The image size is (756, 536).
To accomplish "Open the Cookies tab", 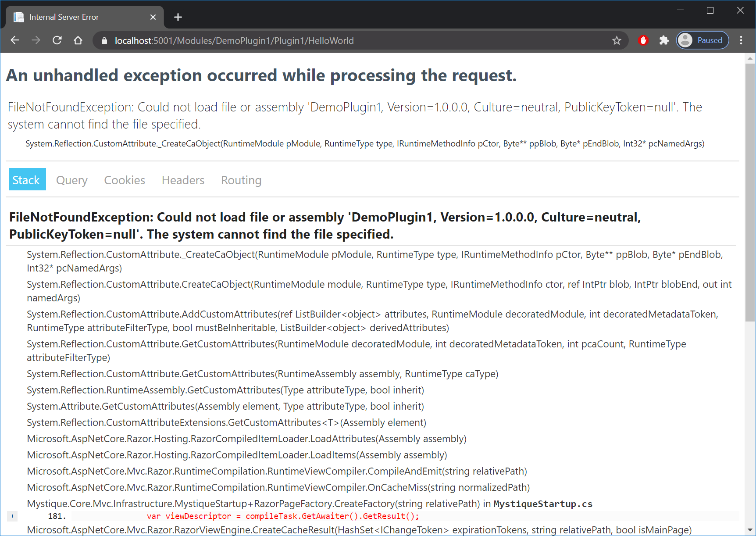I will pyautogui.click(x=125, y=180).
